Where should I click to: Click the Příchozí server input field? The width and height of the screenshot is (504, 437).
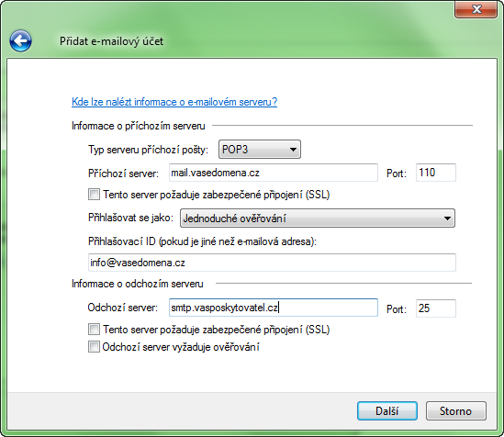(x=274, y=173)
